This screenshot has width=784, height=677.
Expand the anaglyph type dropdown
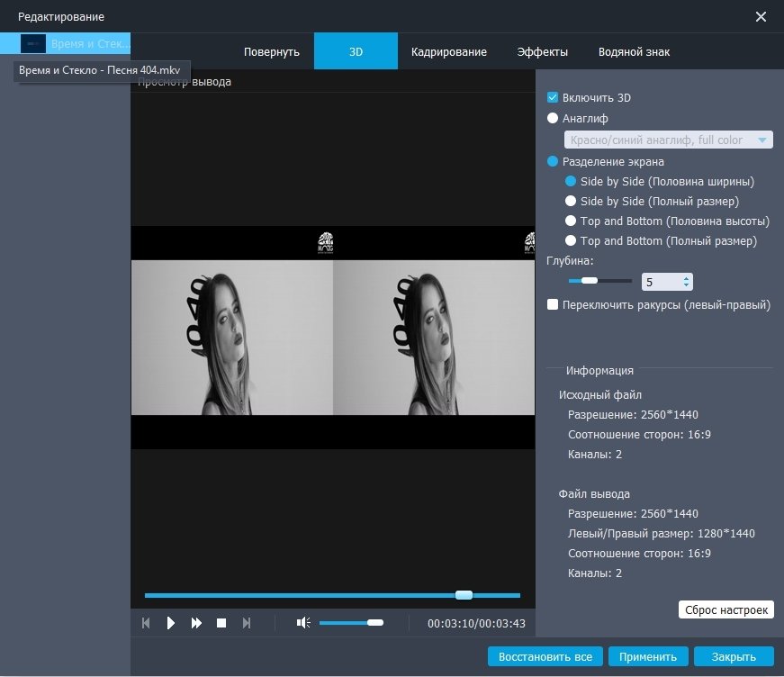[762, 140]
